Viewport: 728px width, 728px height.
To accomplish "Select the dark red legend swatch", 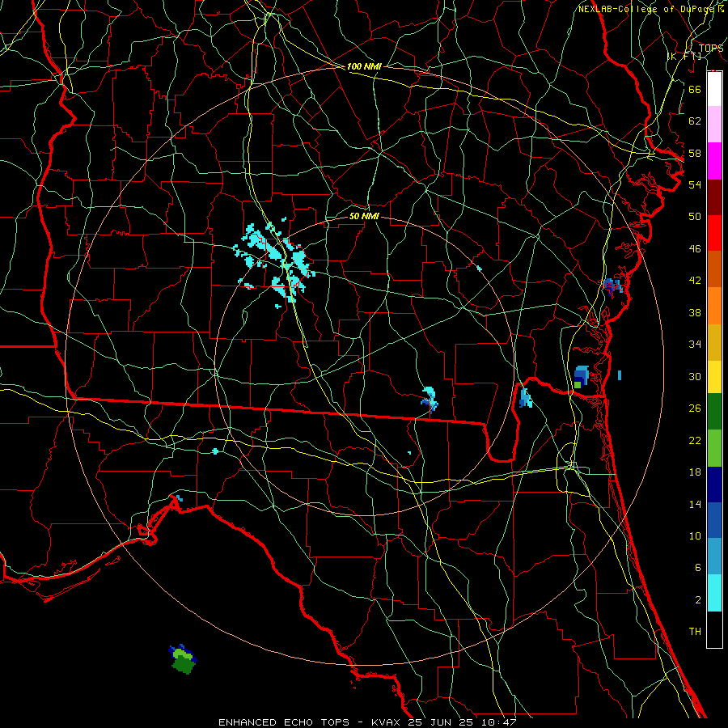I will (714, 197).
